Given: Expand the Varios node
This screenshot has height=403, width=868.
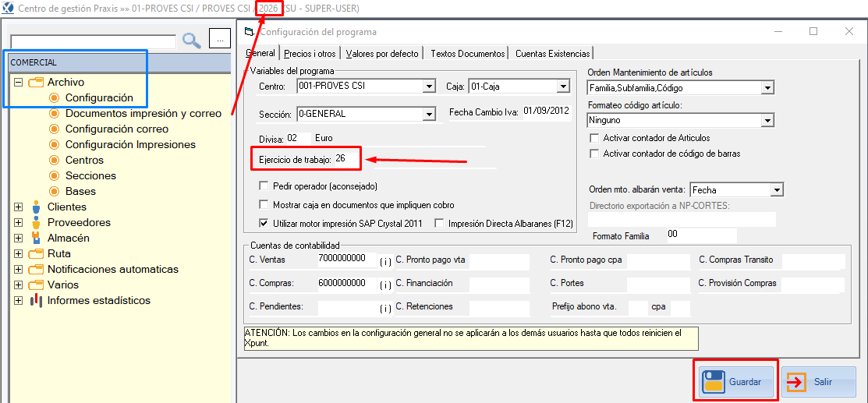Looking at the screenshot, I should pos(18,285).
